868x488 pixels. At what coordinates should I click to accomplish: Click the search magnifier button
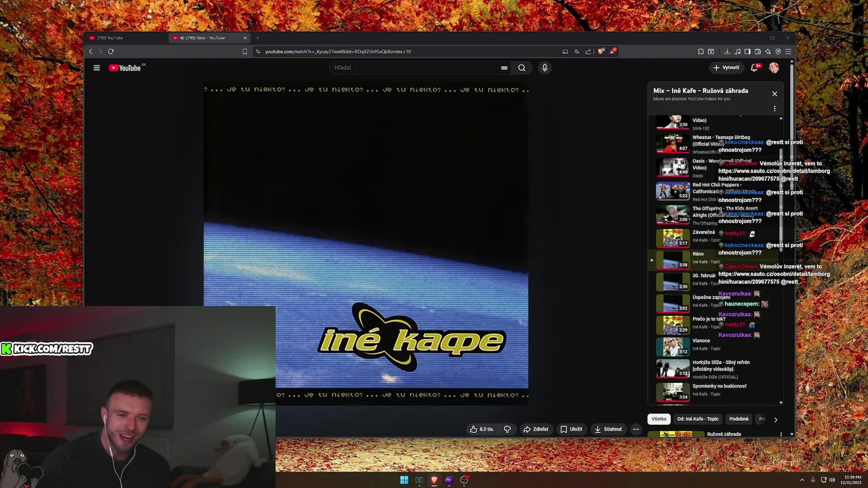(521, 68)
